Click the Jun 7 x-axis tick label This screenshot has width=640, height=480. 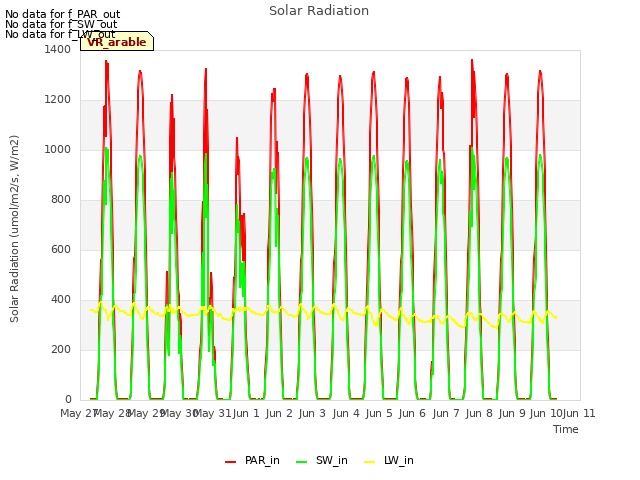(x=446, y=413)
